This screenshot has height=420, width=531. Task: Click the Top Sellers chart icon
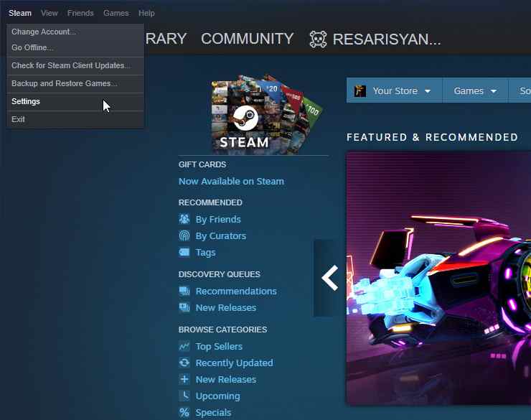coord(184,347)
